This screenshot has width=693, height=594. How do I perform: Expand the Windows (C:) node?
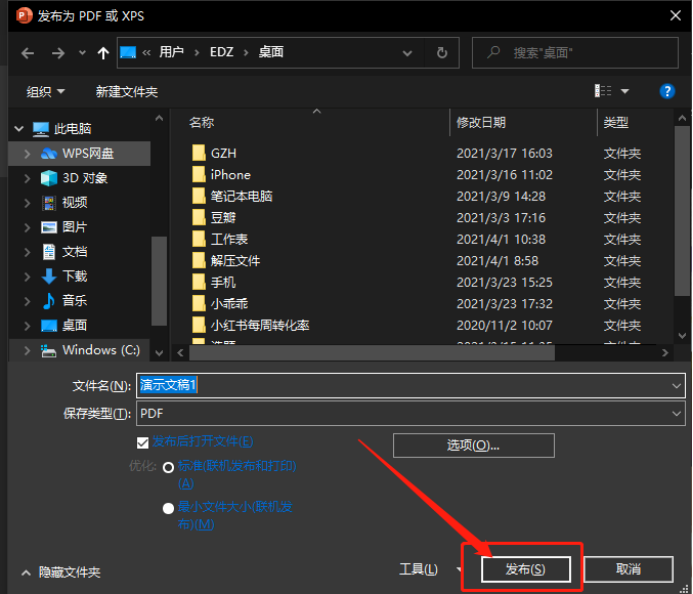pos(27,350)
